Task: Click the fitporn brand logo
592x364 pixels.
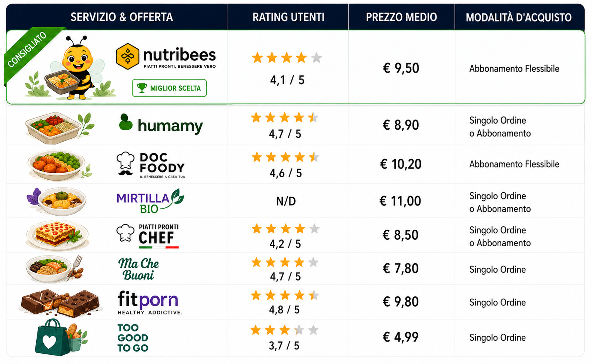Action: (150, 302)
